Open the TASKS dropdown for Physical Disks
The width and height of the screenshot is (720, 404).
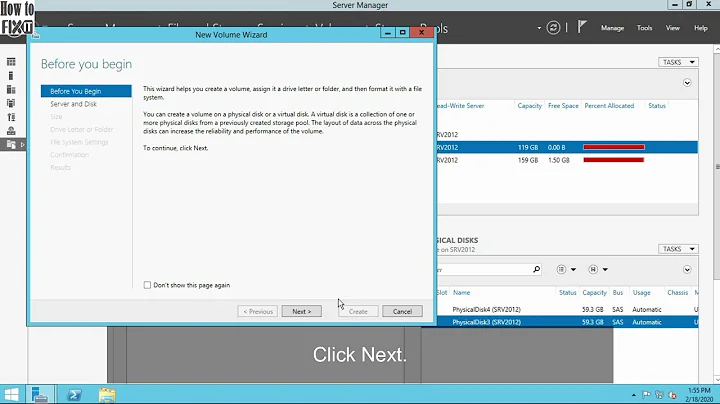click(x=678, y=249)
